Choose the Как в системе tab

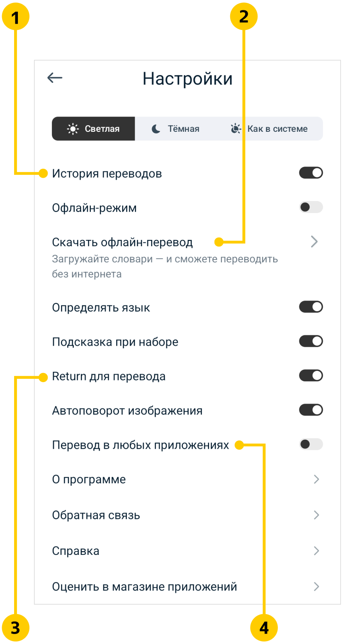pos(270,129)
